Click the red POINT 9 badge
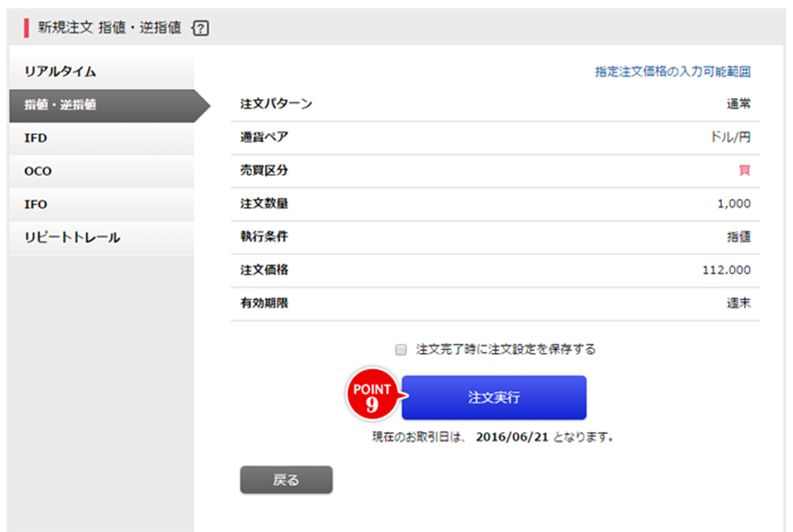 point(372,396)
